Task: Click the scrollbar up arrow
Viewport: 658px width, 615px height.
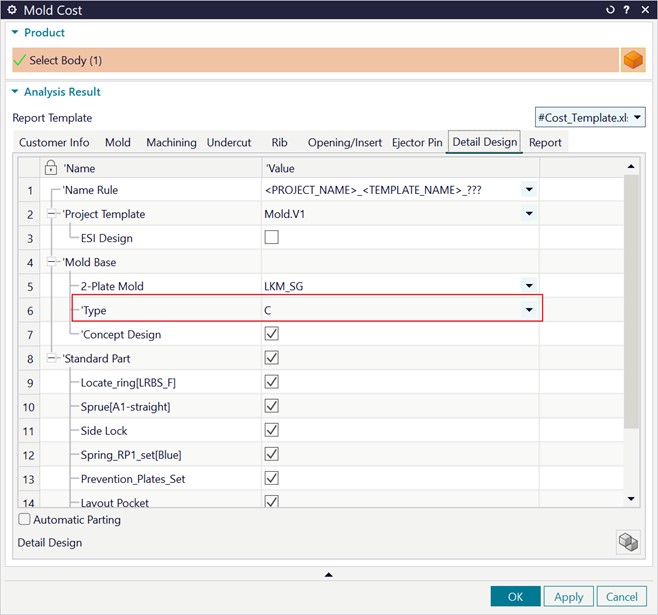Action: pyautogui.click(x=631, y=167)
